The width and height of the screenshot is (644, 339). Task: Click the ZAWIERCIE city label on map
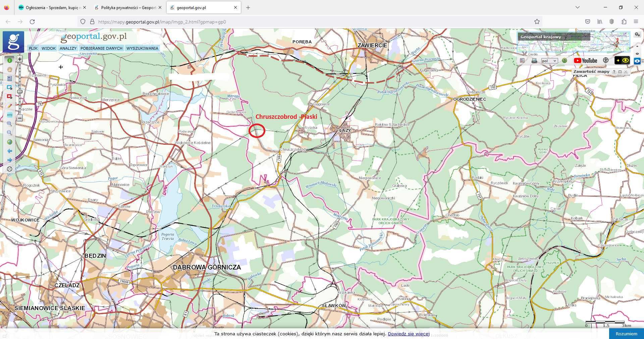point(372,45)
